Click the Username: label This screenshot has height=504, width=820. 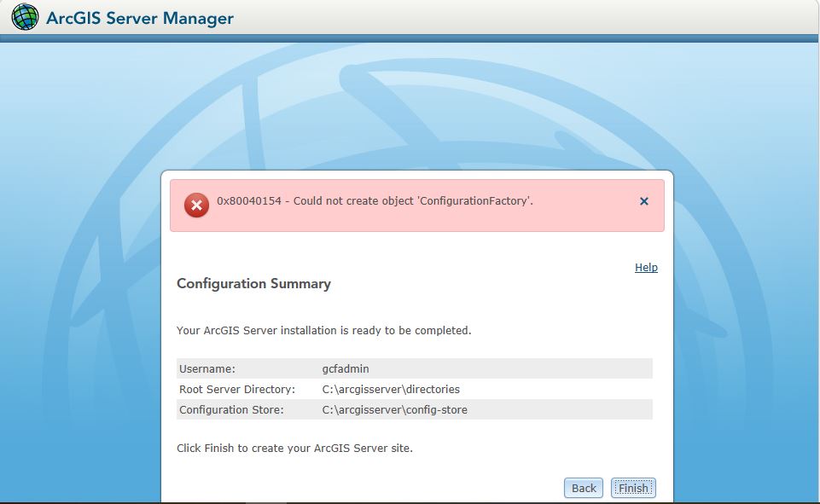point(207,368)
